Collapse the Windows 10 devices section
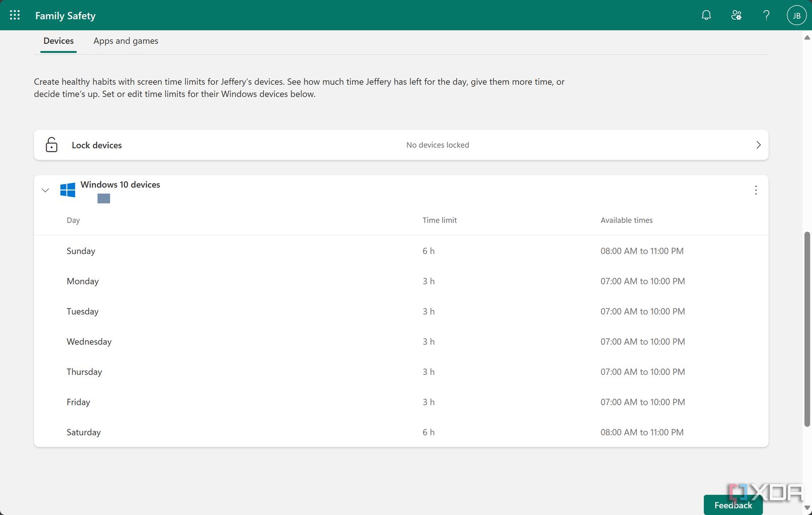 point(45,190)
